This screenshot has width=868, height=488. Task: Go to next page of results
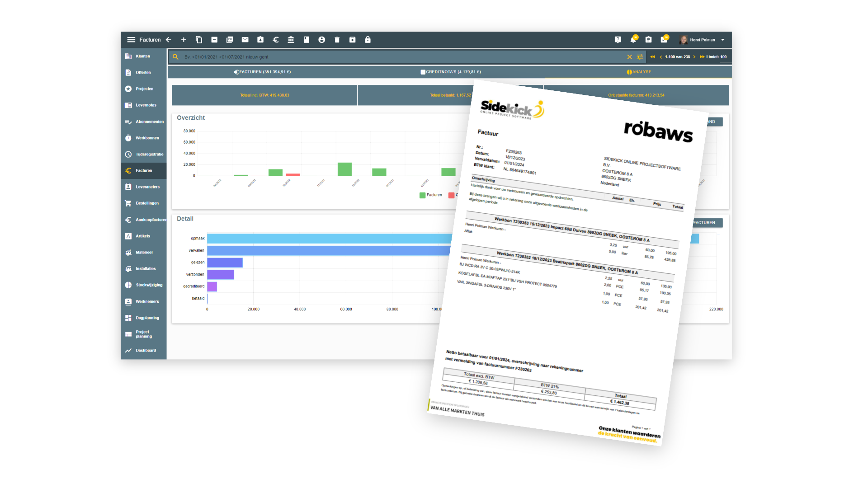[x=694, y=57]
